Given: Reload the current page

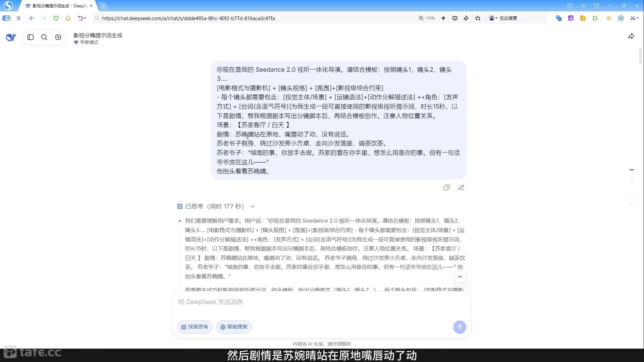Looking at the screenshot, I should 56,18.
